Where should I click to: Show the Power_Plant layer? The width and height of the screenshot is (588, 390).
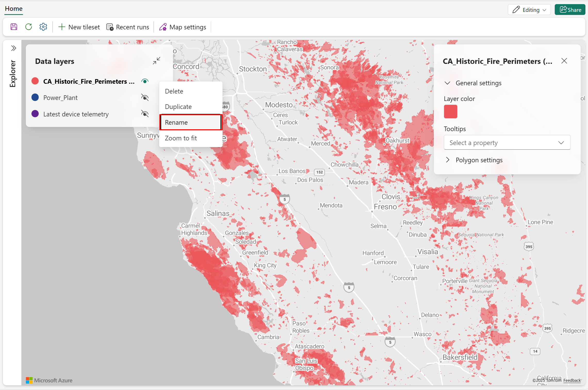pos(145,98)
